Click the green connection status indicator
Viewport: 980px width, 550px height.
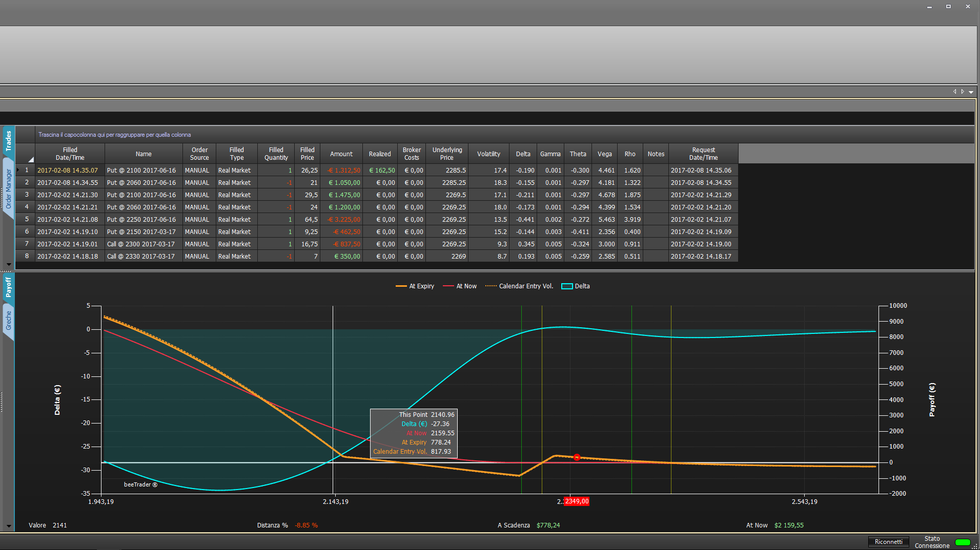963,542
